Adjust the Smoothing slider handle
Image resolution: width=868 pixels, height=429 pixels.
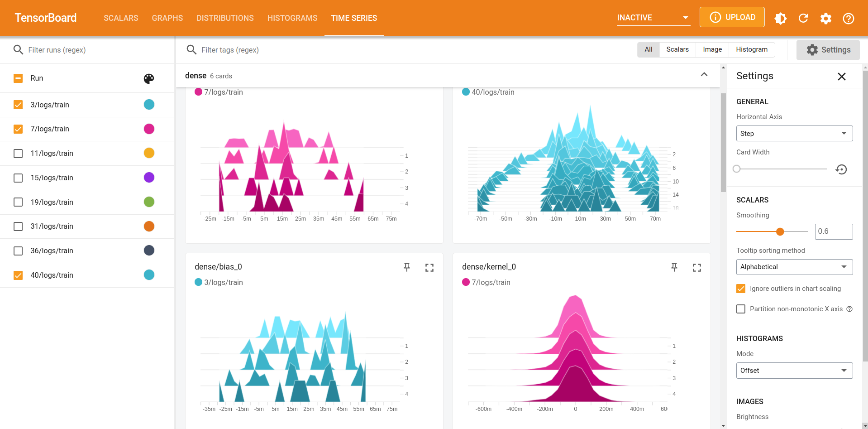pos(780,231)
